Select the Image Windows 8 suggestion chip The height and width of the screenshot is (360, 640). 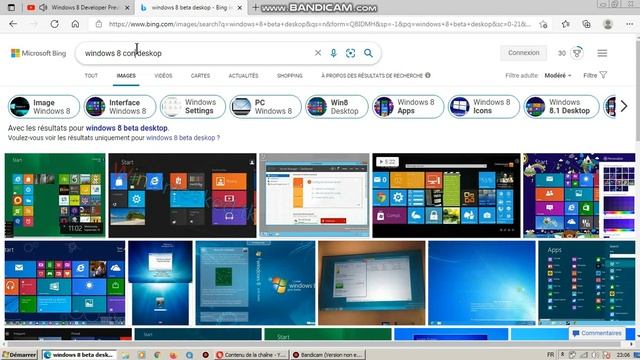tap(44, 107)
